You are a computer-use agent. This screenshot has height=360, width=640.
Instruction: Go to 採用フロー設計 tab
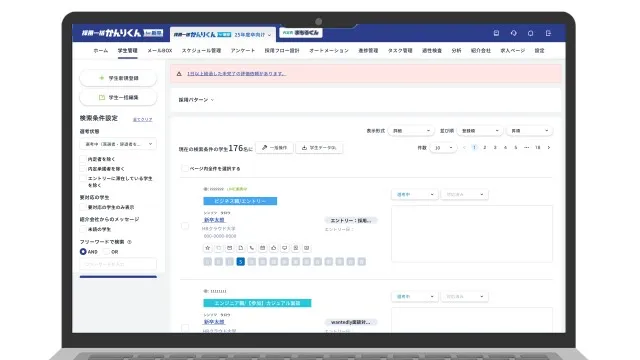[282, 51]
